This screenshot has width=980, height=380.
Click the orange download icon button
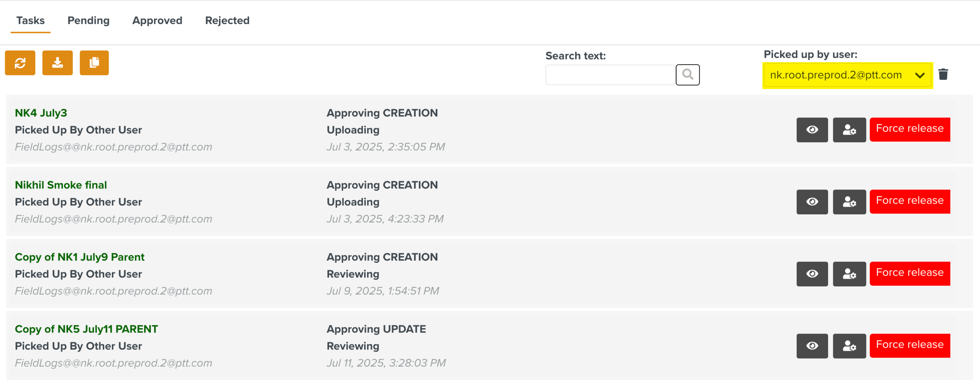[57, 63]
